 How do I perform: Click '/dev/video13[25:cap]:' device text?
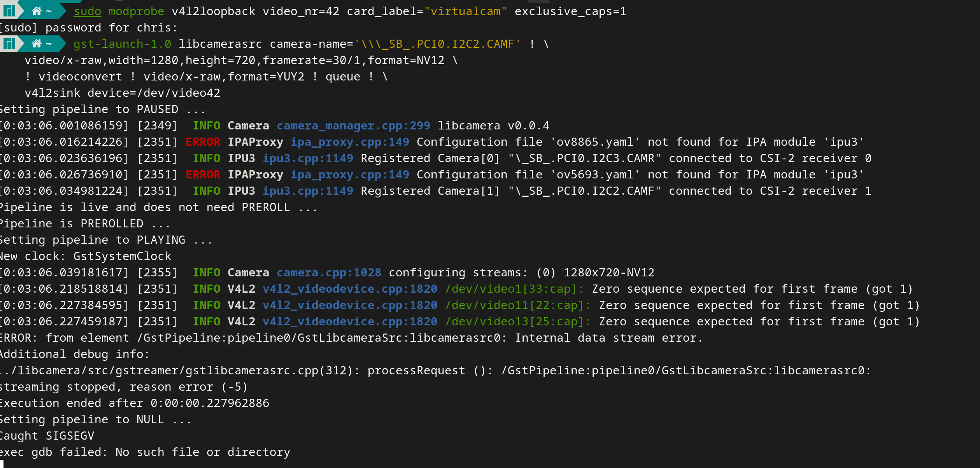518,322
